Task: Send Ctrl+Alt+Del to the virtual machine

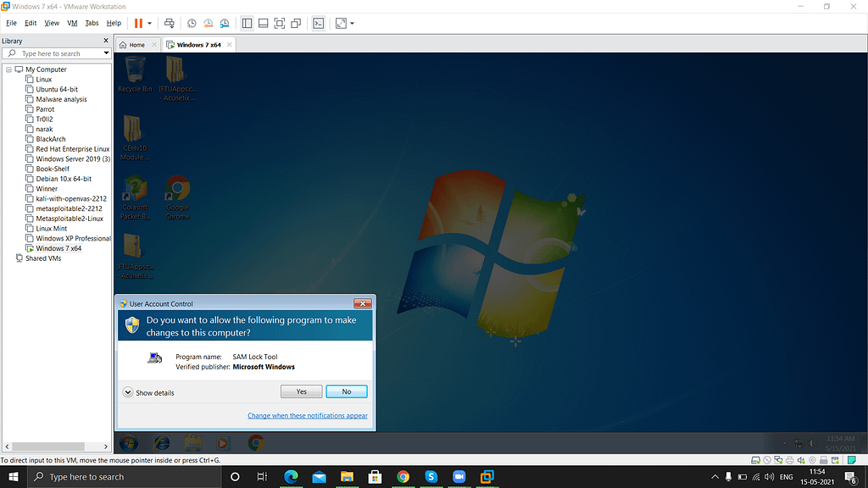Action: click(x=169, y=23)
